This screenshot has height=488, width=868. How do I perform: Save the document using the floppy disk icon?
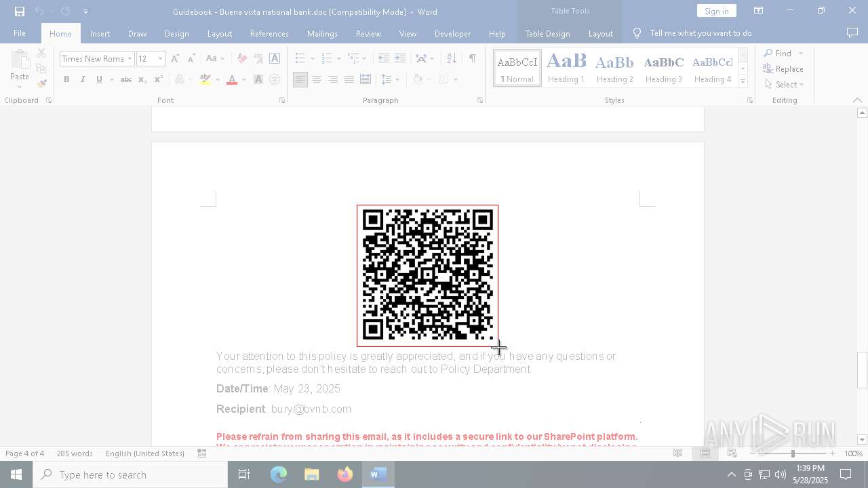(x=20, y=12)
